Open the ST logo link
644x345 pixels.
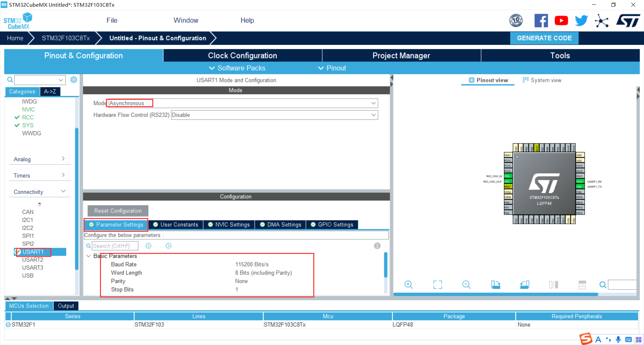628,21
